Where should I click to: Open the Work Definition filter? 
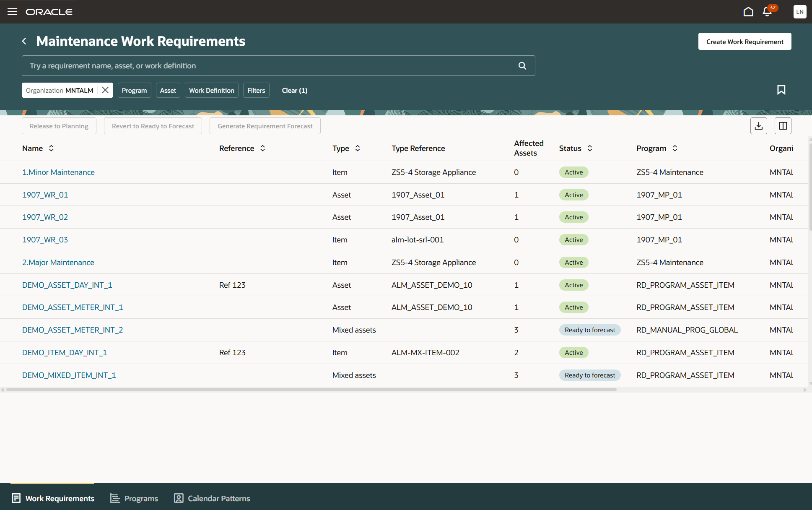pos(211,90)
